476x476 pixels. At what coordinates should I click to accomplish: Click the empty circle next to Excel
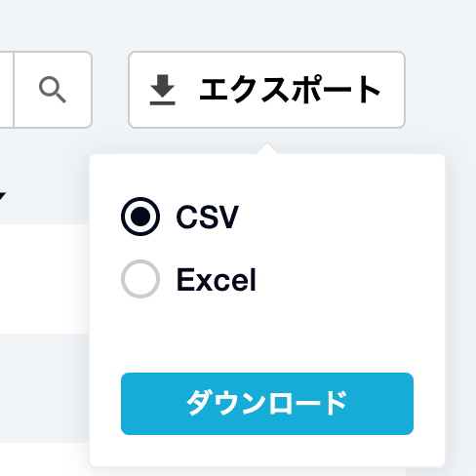pos(140,279)
